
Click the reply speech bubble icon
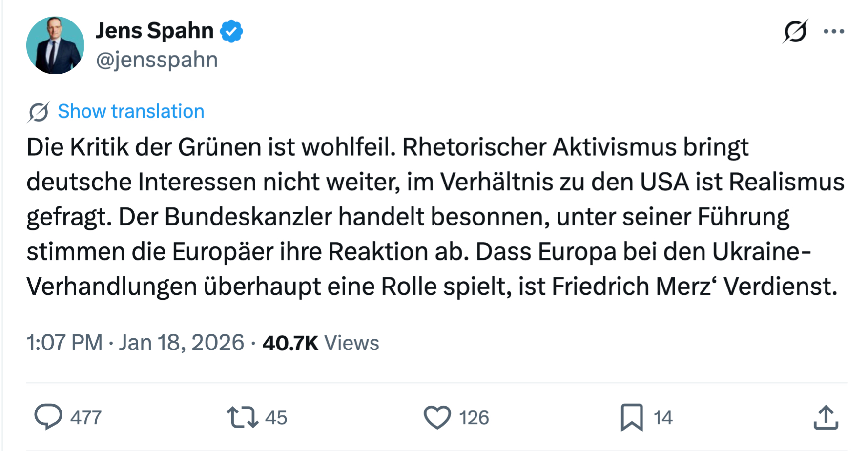pyautogui.click(x=48, y=417)
